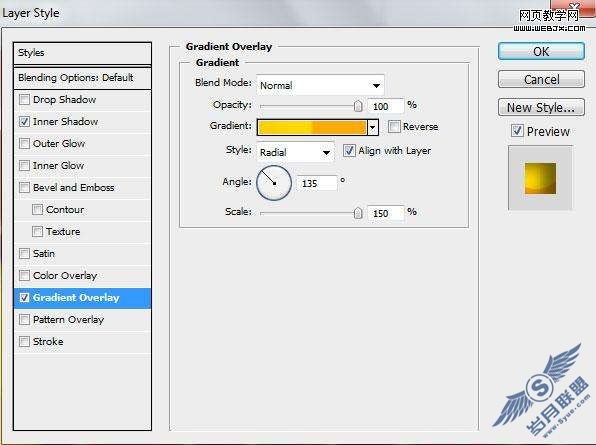Enable the Outer Glow checkbox
The height and width of the screenshot is (445, 596).
(24, 144)
